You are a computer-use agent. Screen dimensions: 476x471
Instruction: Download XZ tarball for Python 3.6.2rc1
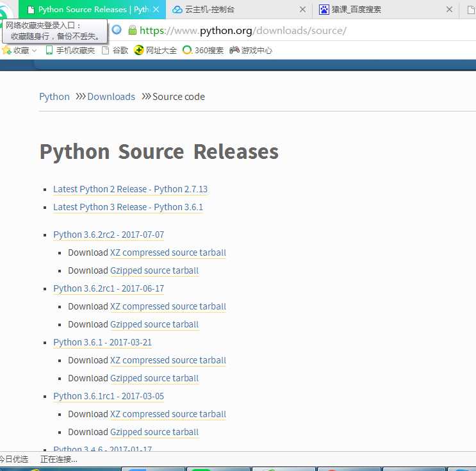(168, 306)
